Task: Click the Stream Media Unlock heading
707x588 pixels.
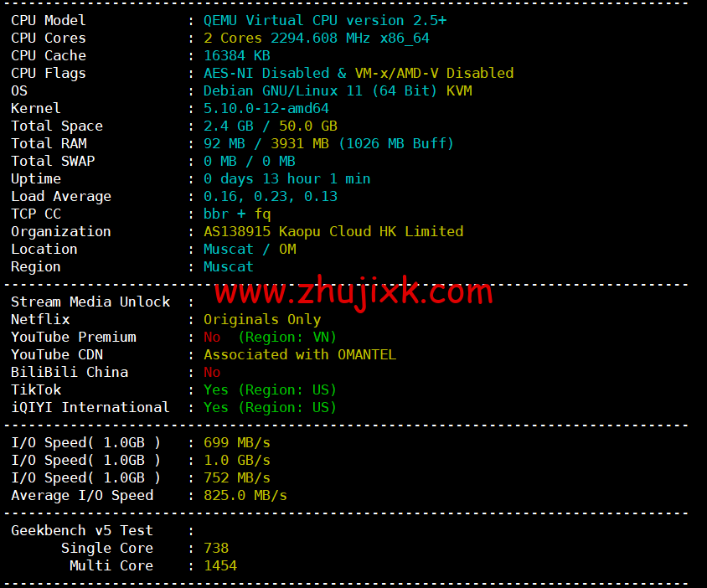Action: pyautogui.click(x=90, y=302)
